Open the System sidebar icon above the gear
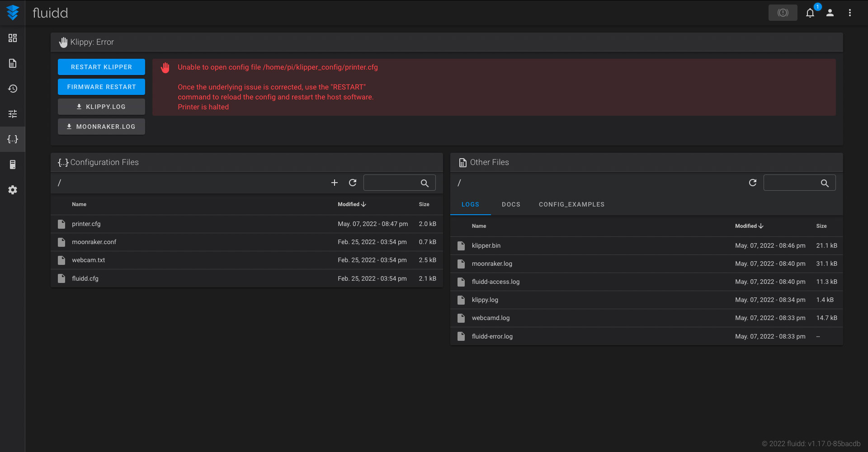Image resolution: width=868 pixels, height=452 pixels. pos(13,165)
